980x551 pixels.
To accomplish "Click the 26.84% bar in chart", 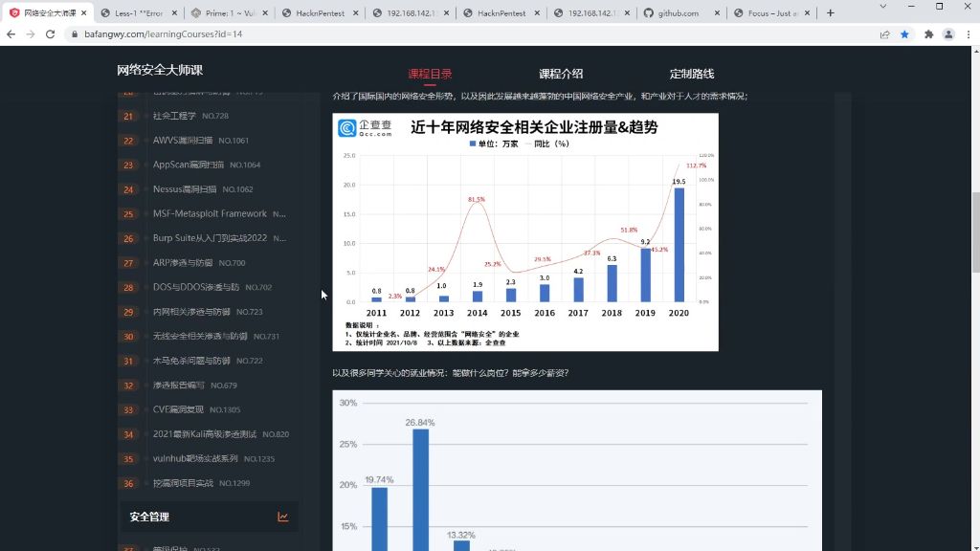I will [421, 490].
